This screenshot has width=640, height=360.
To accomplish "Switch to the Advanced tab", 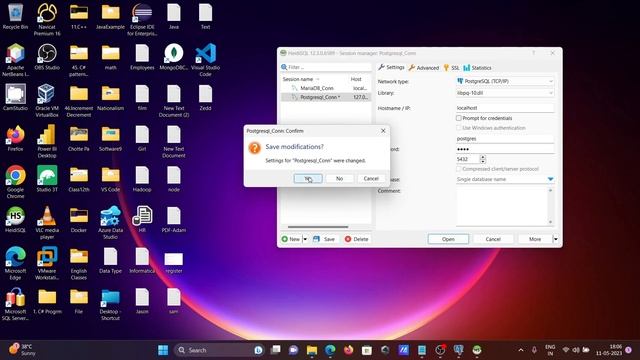I will (424, 68).
